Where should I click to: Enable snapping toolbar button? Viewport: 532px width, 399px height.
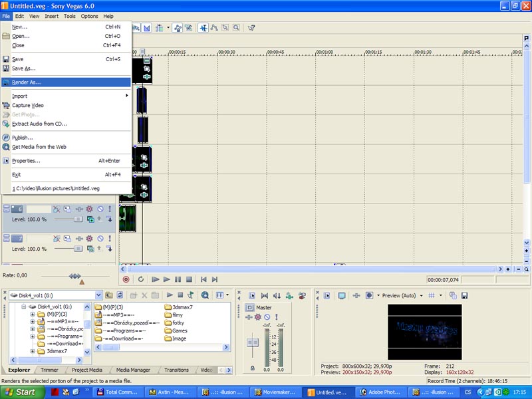tap(136, 28)
